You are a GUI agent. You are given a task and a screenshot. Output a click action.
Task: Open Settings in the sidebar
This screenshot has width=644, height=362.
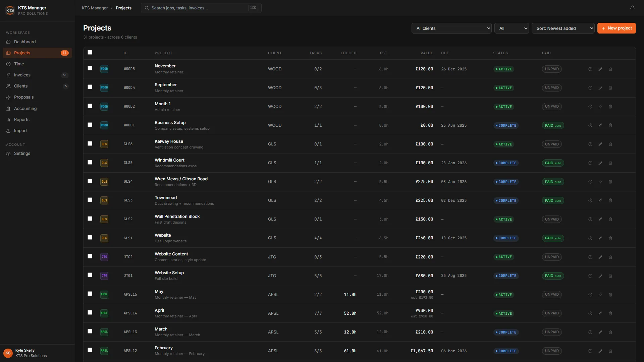pos(37,154)
